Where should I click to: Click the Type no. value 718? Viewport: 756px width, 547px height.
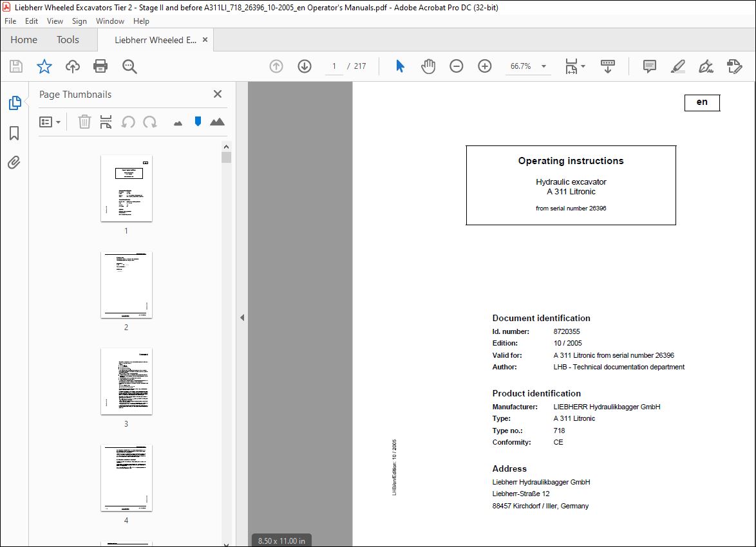click(559, 431)
